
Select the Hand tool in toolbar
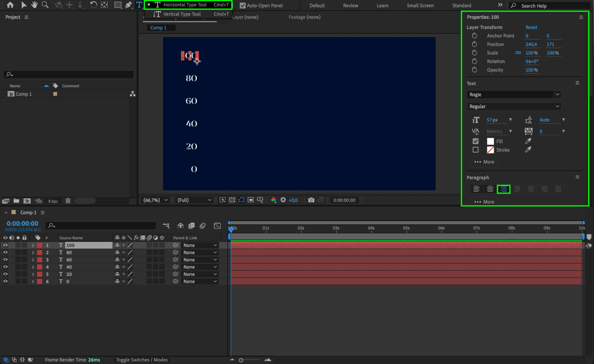(34, 5)
